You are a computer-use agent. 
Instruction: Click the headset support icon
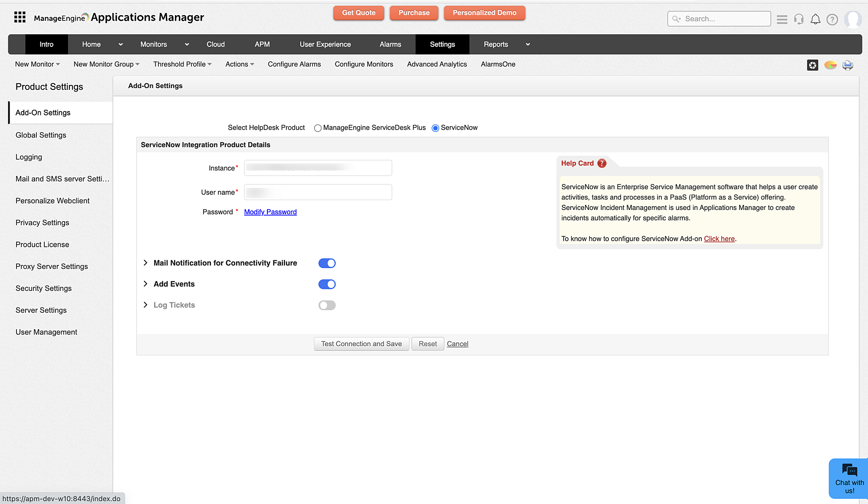pos(799,20)
